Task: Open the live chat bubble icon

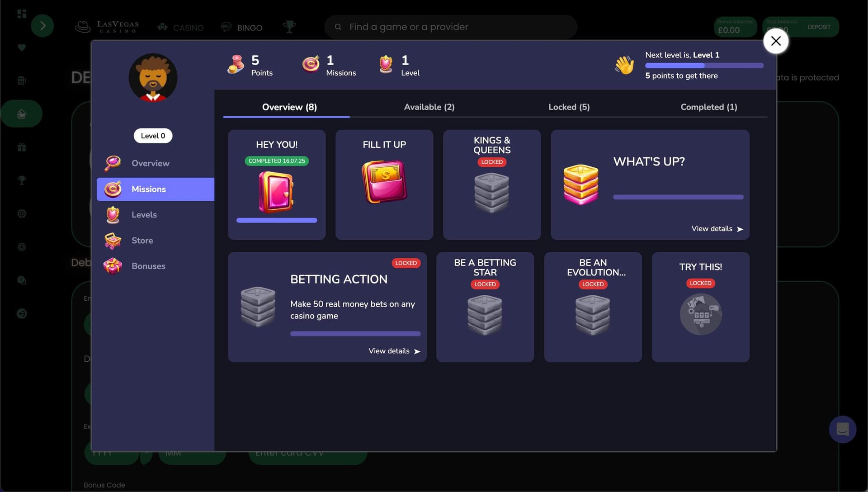Action: (842, 429)
